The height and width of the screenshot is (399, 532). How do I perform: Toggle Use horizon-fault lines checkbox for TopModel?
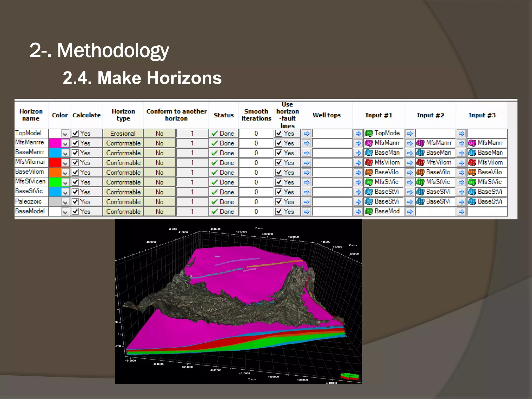click(279, 133)
